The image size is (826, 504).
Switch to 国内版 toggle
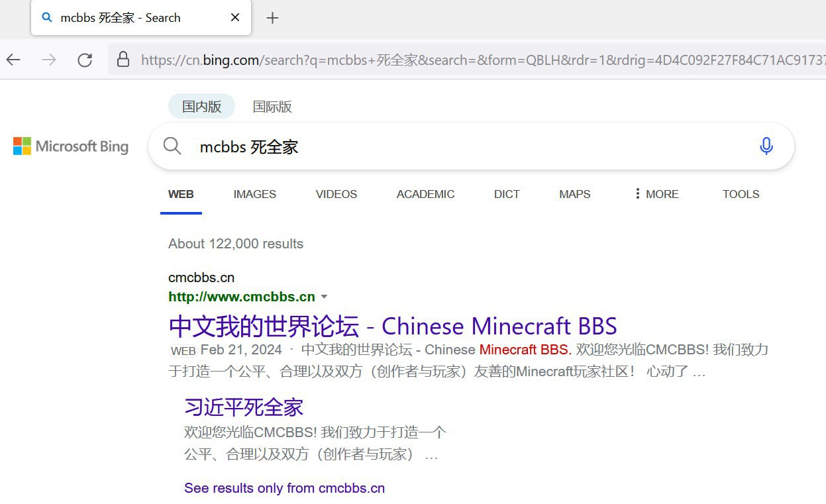[202, 107]
